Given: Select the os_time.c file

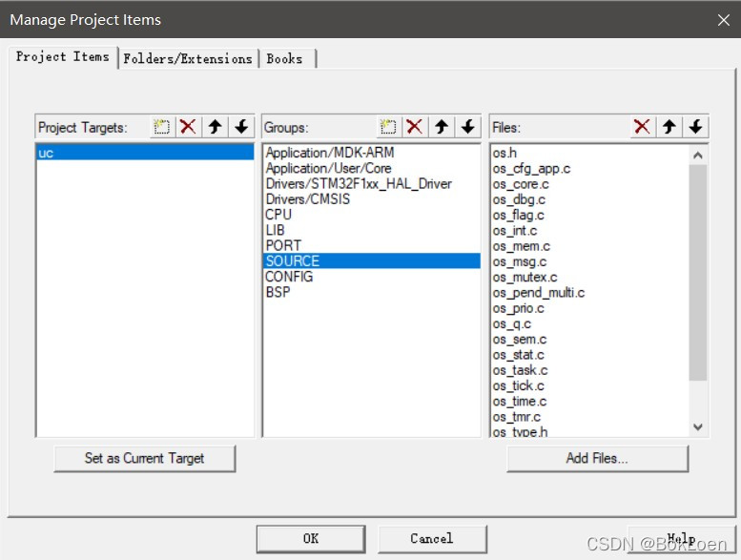Looking at the screenshot, I should coord(589,402).
